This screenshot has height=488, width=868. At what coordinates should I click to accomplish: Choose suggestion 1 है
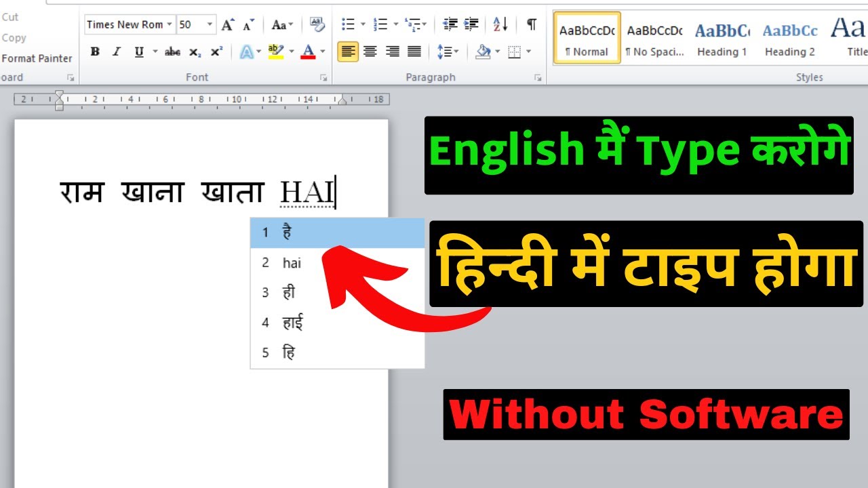pyautogui.click(x=338, y=232)
